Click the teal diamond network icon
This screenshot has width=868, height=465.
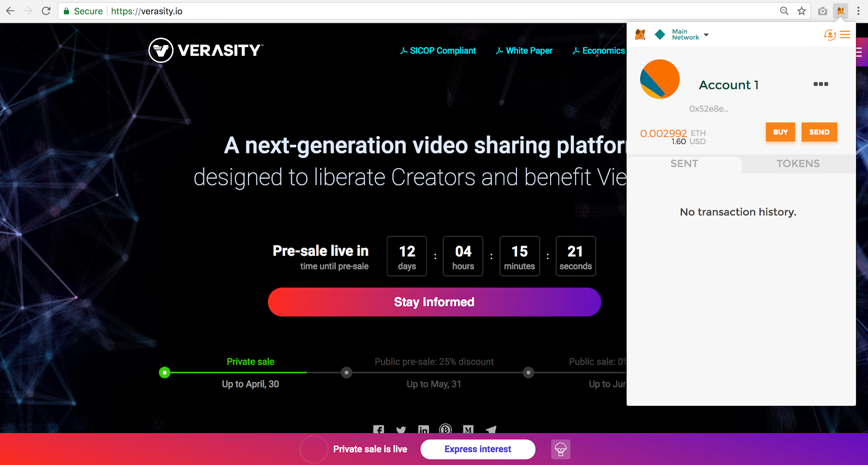(x=660, y=35)
